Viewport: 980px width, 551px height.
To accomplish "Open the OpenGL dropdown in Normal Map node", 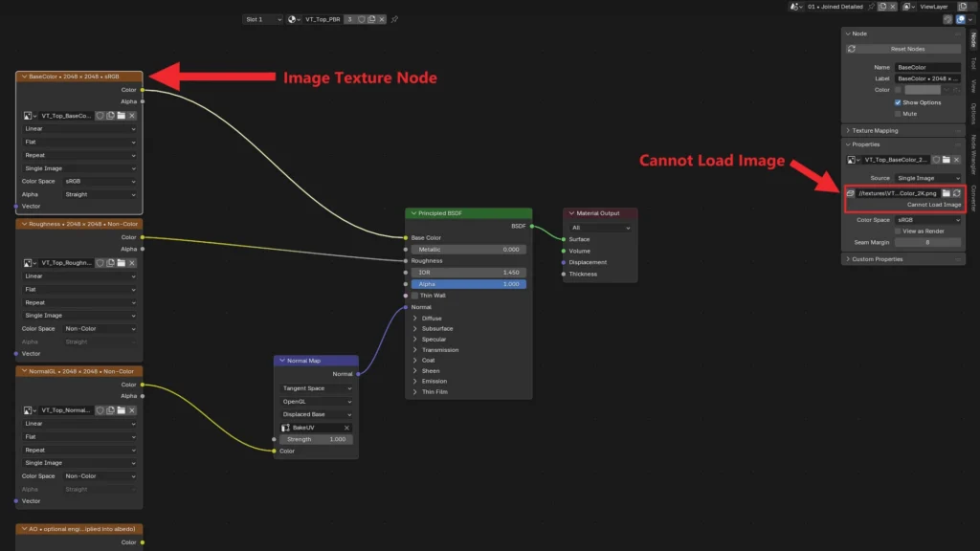I will (316, 402).
